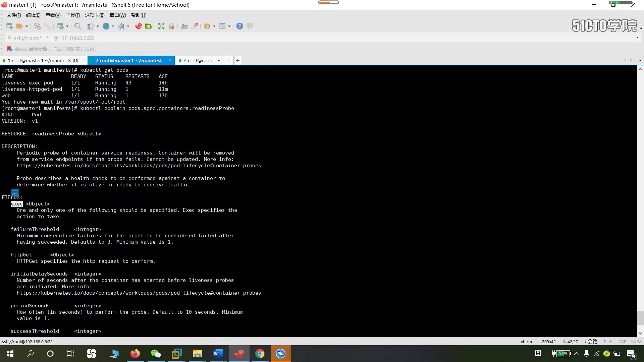Open the 选项卡(B) menu

tap(95, 15)
